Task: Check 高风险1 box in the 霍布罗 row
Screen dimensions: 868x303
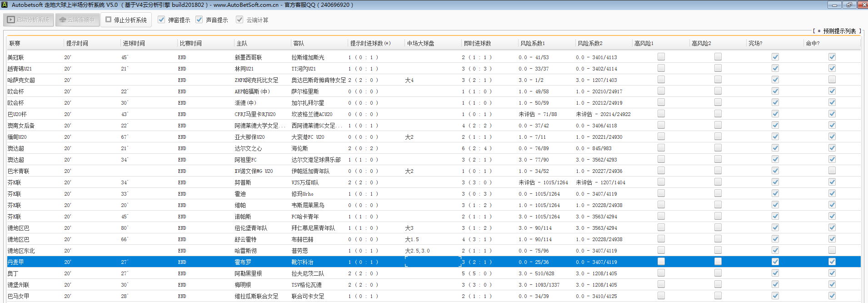Action: point(661,262)
